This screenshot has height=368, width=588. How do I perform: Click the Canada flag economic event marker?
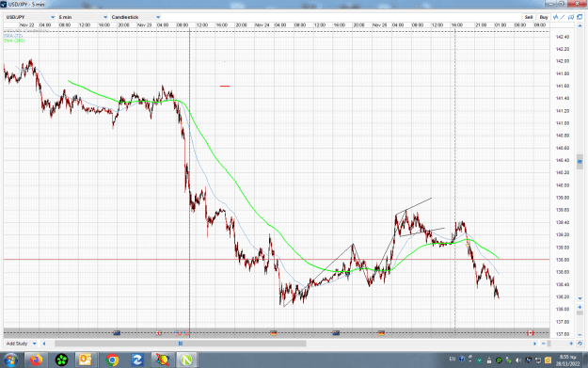tap(531, 333)
